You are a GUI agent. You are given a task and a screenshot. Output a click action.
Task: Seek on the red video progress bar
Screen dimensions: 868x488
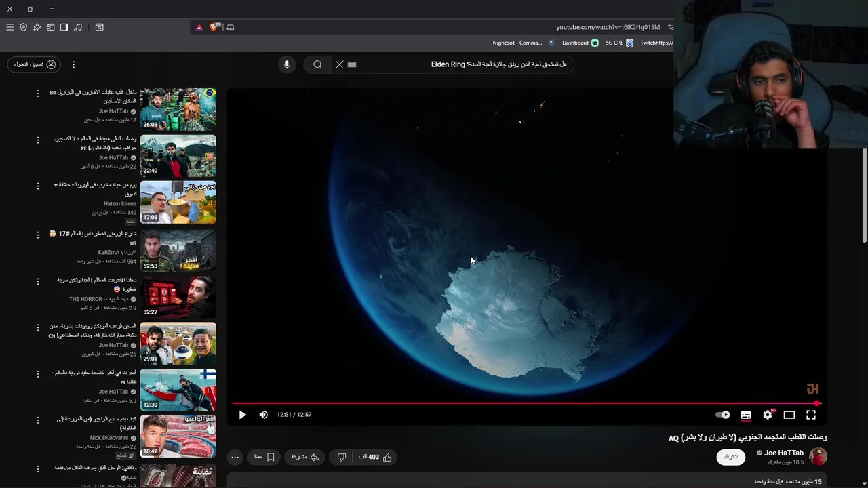coord(526,403)
